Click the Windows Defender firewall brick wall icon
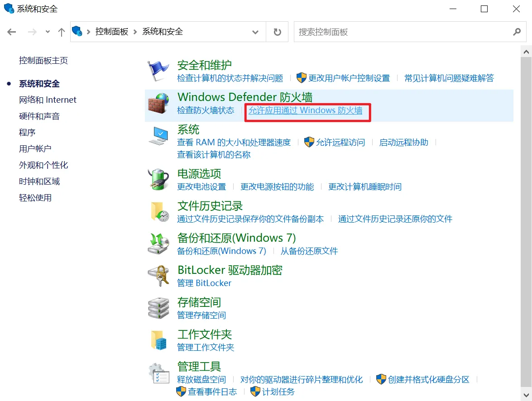This screenshot has height=401, width=532. coord(158,104)
